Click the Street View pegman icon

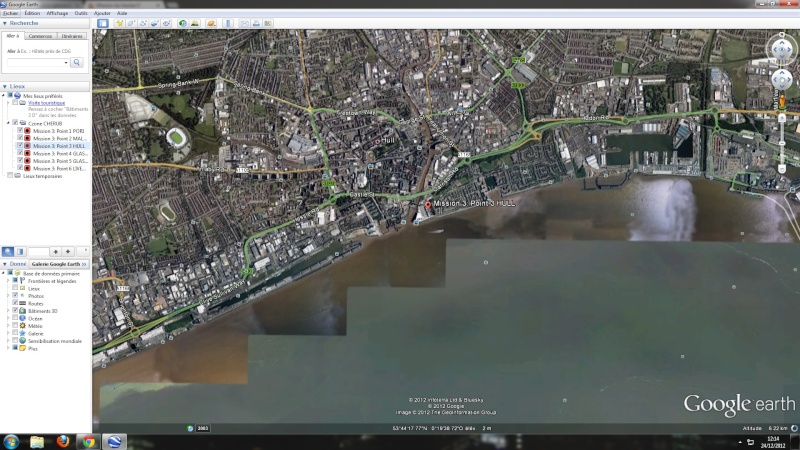point(782,101)
